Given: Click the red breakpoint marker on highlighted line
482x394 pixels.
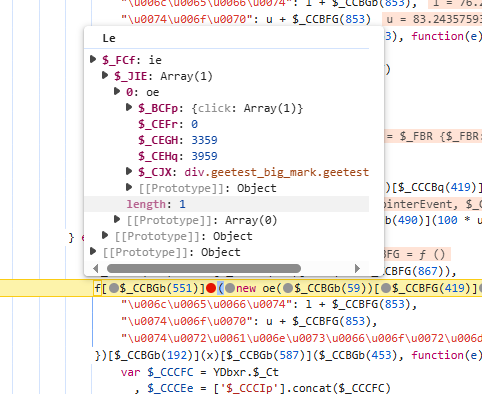Looking at the screenshot, I should pos(211,288).
